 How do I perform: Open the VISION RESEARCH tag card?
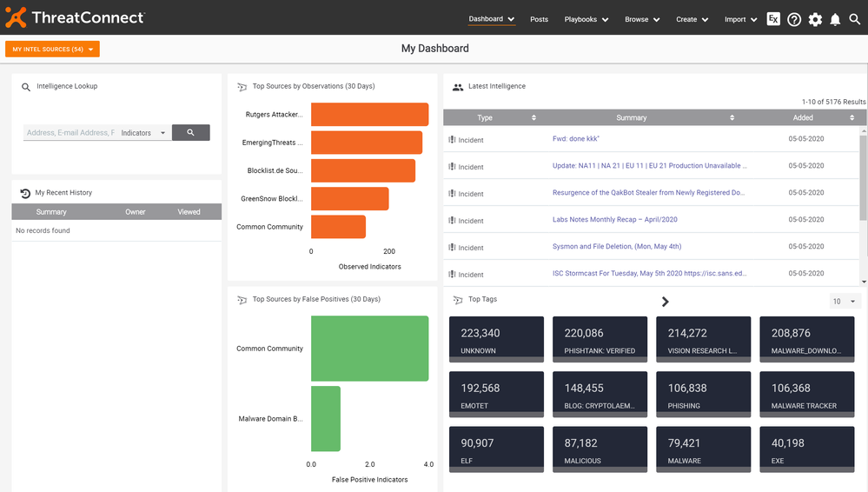pyautogui.click(x=704, y=339)
